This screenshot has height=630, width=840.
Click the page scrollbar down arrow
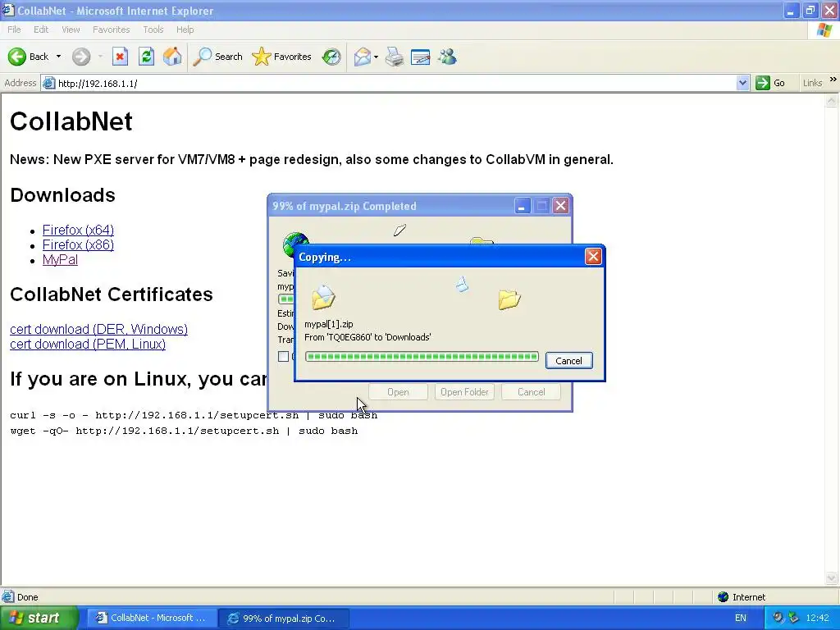(832, 578)
